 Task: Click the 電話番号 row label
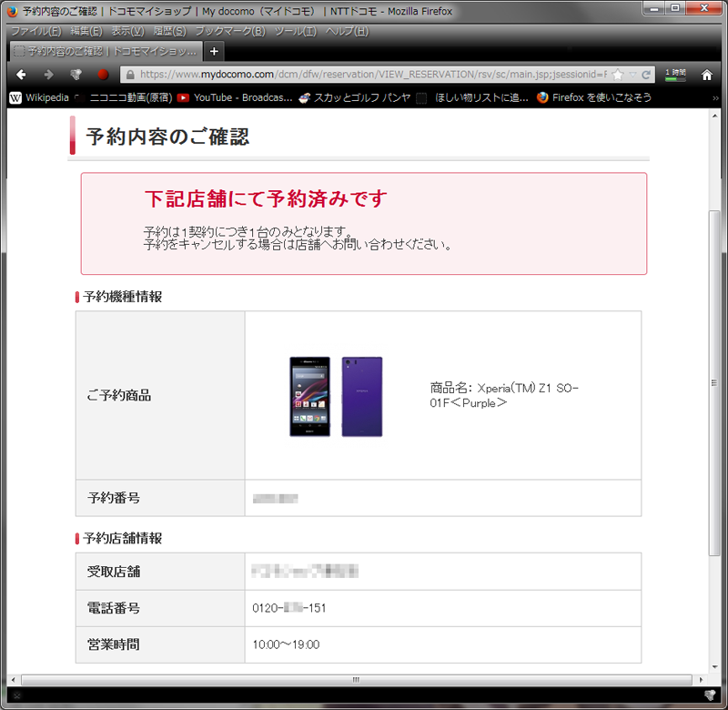[114, 608]
